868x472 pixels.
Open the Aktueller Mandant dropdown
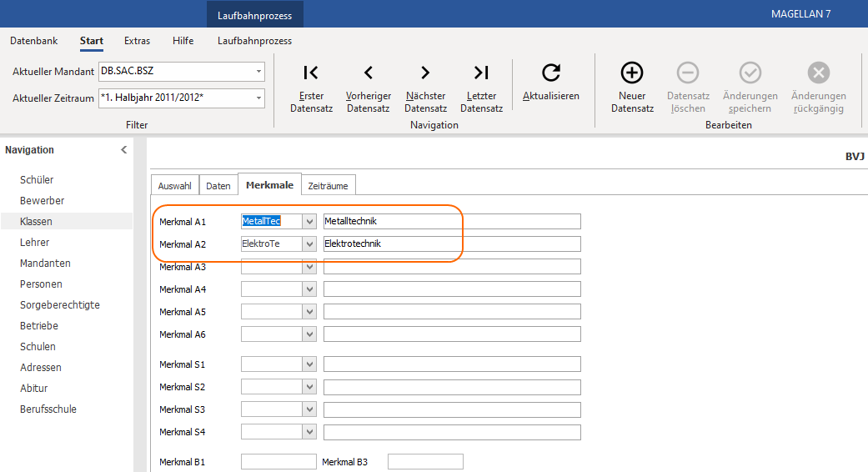[x=258, y=72]
